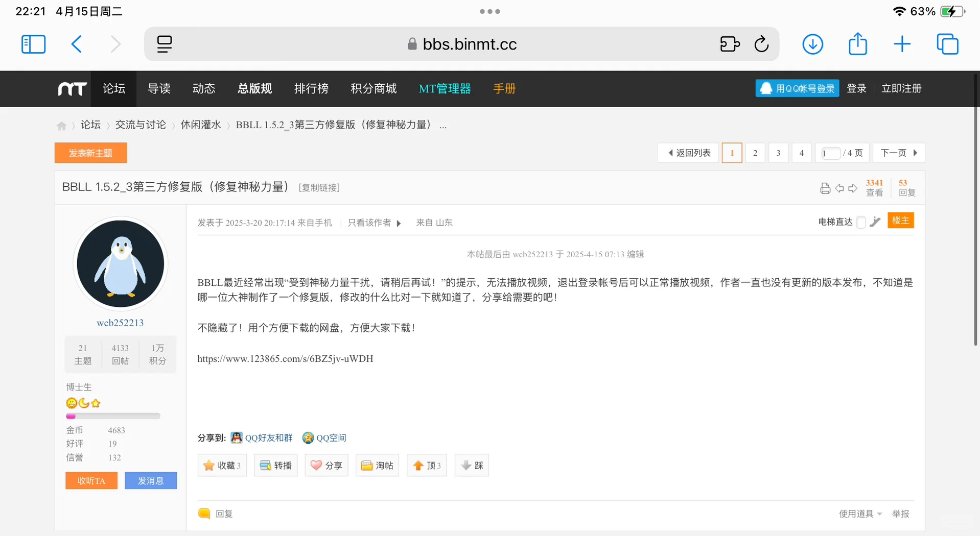Toggle 只看该作者 to filter author posts

369,223
